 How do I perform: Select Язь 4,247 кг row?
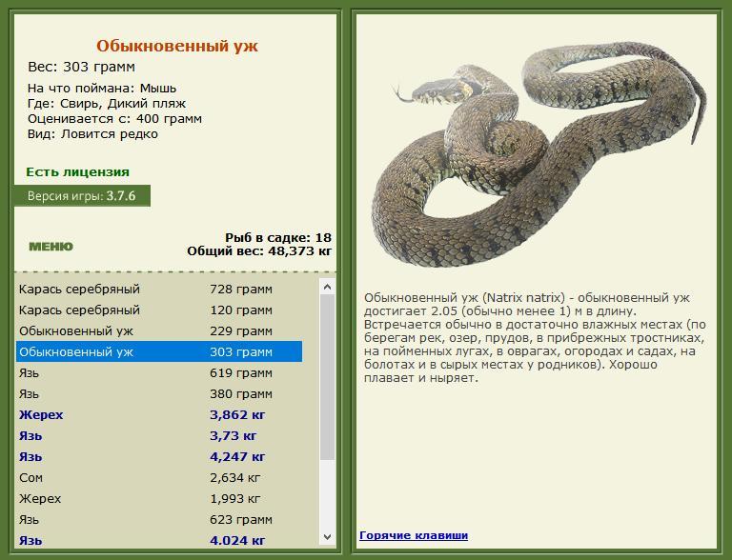point(159,456)
